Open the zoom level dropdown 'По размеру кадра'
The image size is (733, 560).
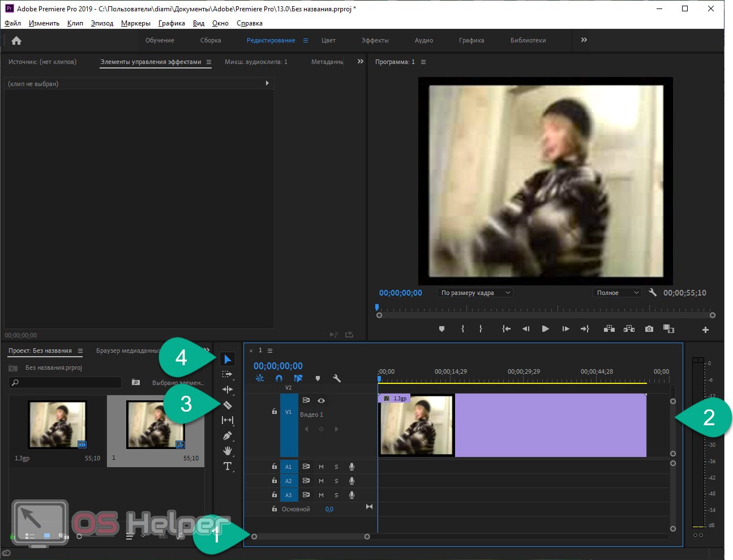pos(476,293)
